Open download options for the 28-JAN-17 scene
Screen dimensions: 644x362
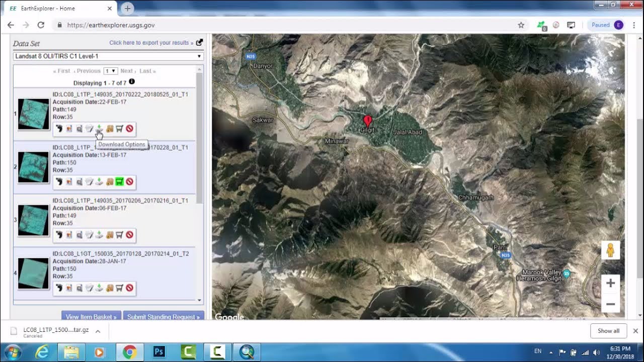[100, 288]
